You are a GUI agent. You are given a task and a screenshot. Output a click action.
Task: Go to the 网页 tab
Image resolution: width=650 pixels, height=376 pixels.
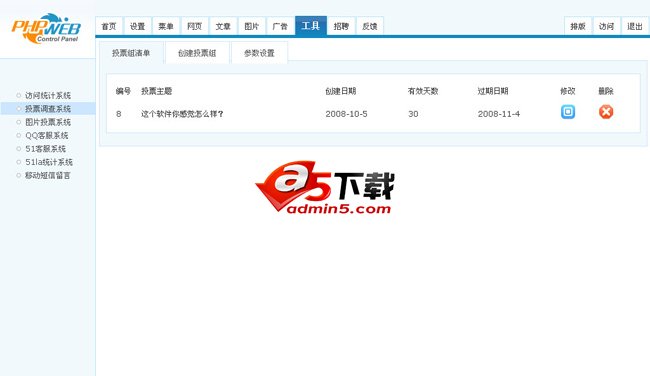click(194, 27)
